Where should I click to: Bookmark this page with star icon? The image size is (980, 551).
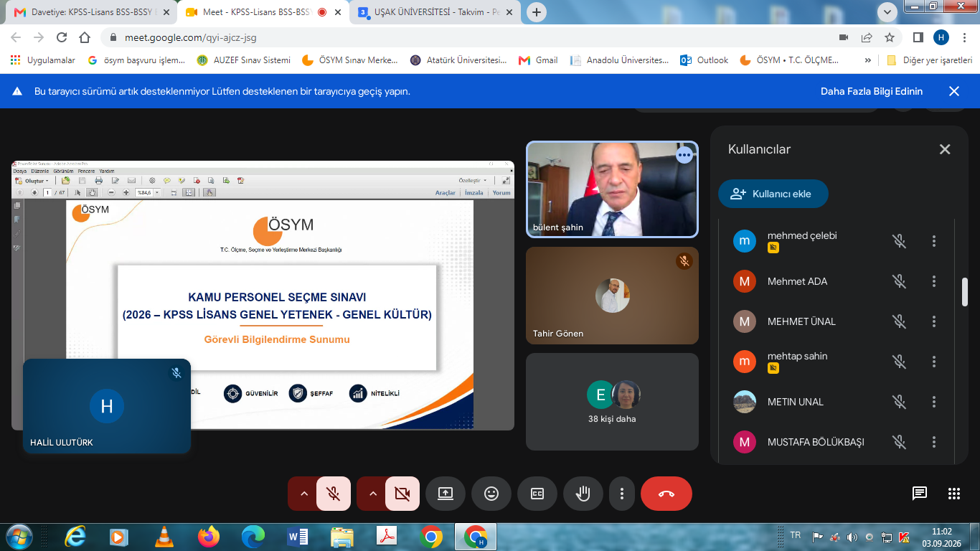[x=890, y=37]
